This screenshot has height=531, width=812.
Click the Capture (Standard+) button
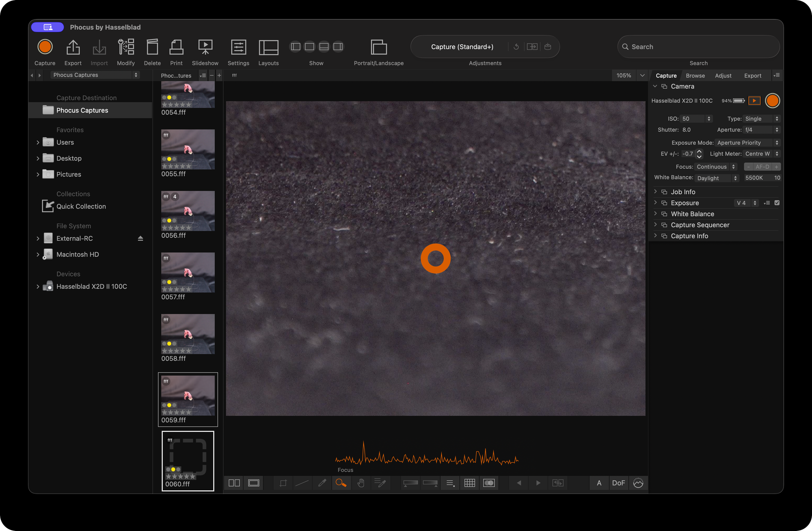462,46
